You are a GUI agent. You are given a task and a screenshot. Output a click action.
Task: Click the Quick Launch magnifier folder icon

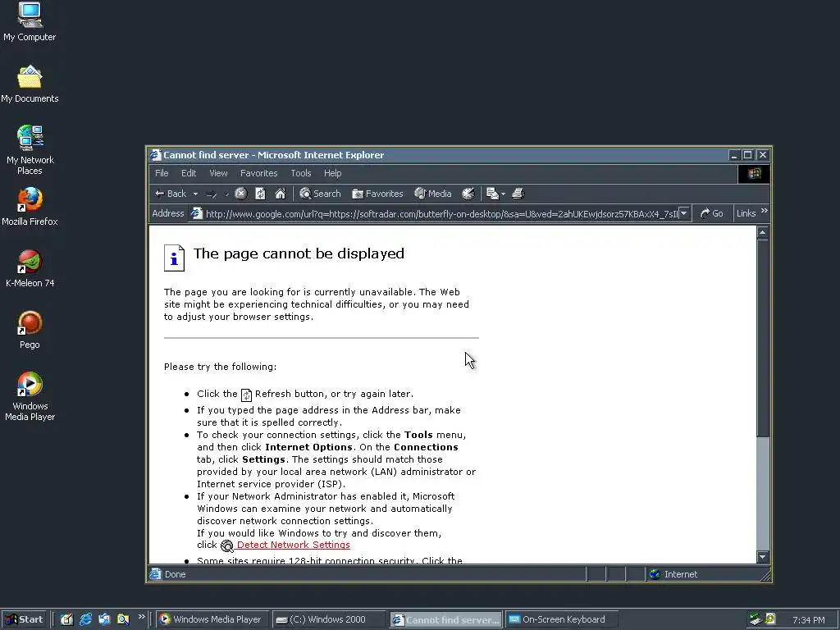(x=123, y=619)
